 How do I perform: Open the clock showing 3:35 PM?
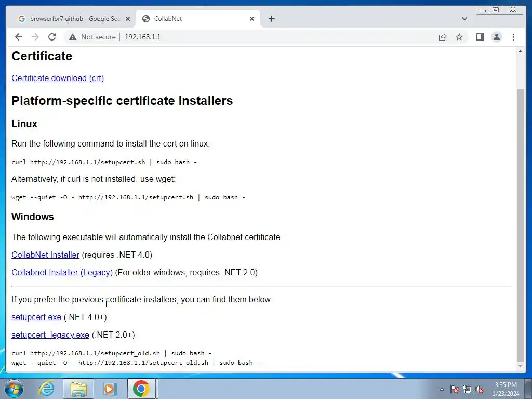click(x=506, y=389)
